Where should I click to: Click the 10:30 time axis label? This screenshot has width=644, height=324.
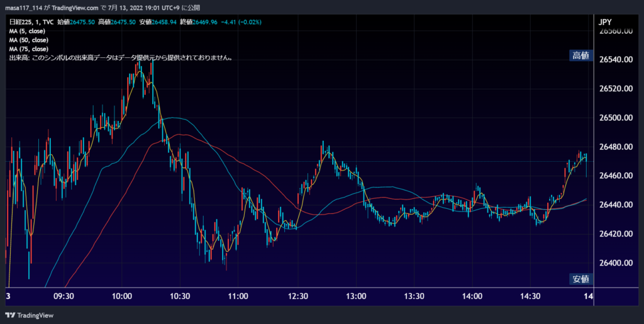(180, 296)
